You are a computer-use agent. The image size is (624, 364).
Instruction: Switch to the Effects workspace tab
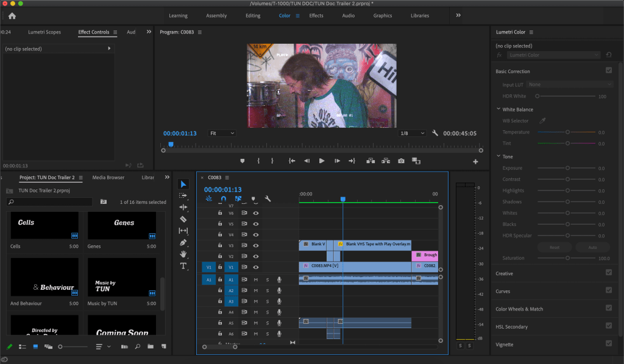(x=316, y=16)
